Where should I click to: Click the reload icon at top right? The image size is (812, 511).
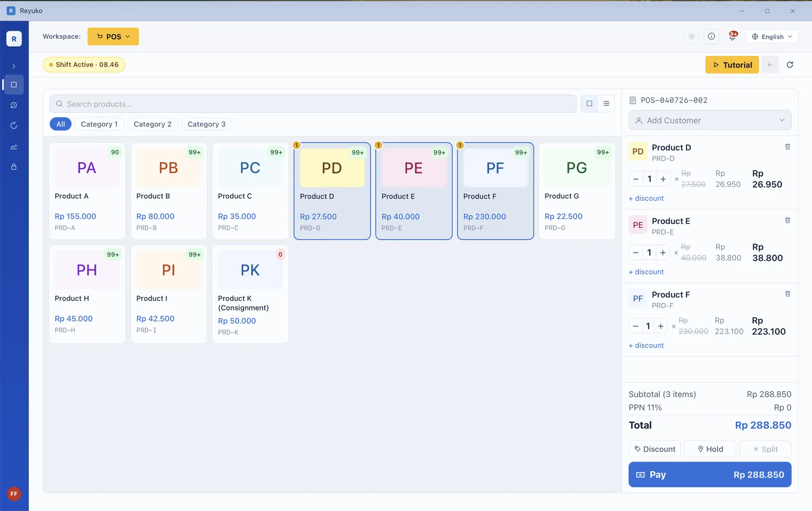click(790, 65)
